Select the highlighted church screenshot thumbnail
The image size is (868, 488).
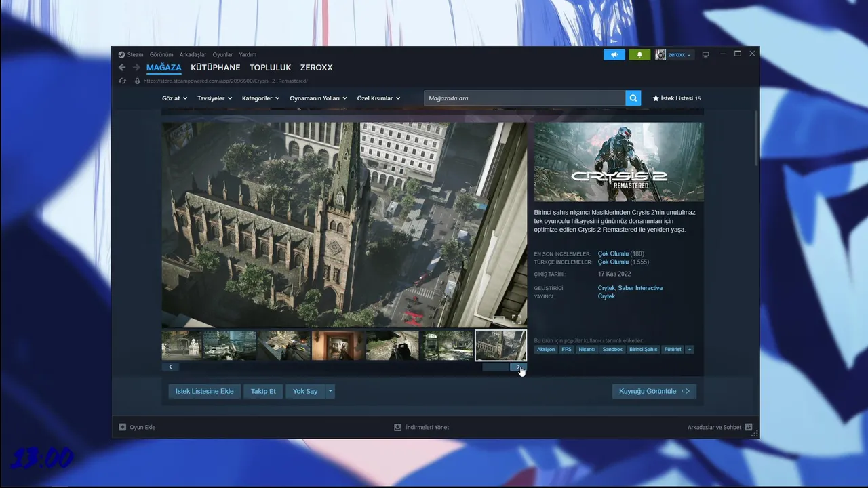[500, 345]
